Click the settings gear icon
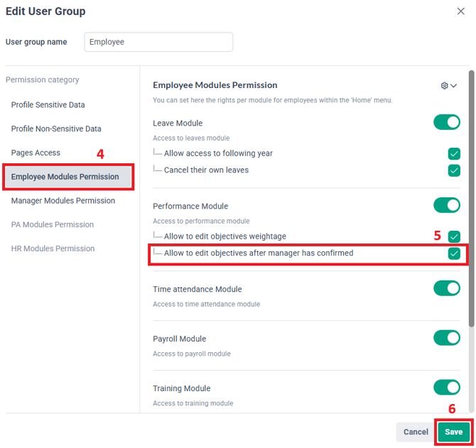Screen dimensions: 476x448 pyautogui.click(x=444, y=85)
